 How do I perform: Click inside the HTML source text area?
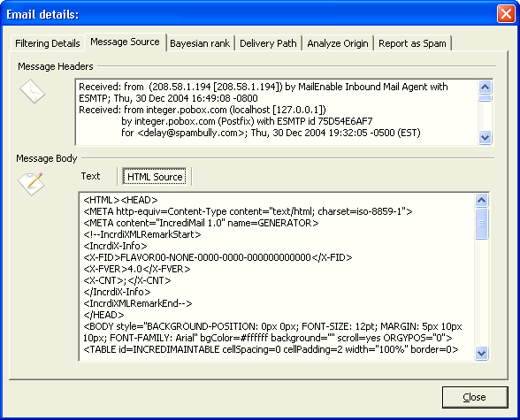pyautogui.click(x=277, y=277)
